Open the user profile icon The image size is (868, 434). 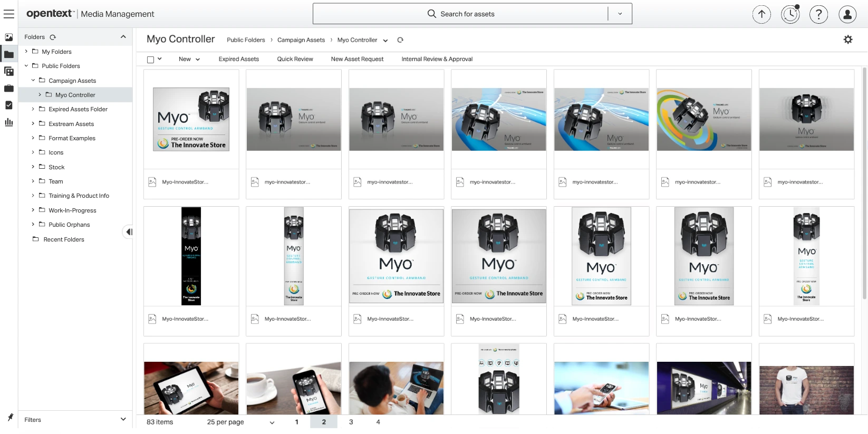847,14
